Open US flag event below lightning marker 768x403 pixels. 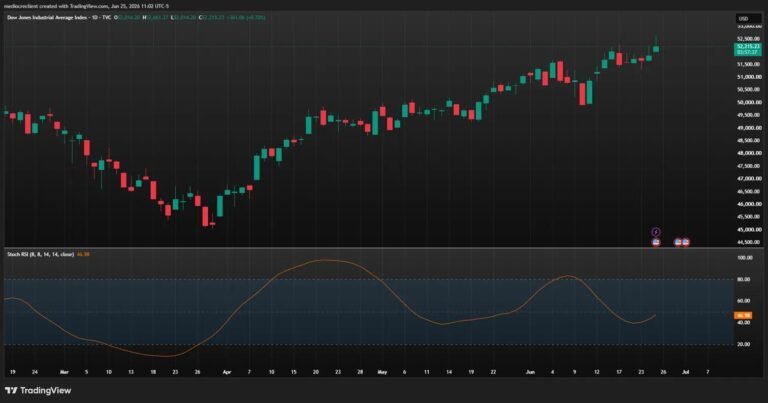[x=656, y=242]
